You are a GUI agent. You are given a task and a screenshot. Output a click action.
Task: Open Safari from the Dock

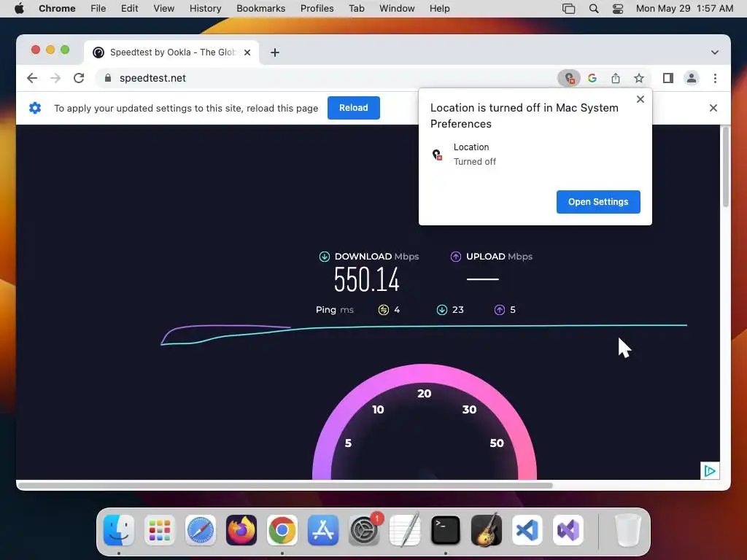[201, 530]
